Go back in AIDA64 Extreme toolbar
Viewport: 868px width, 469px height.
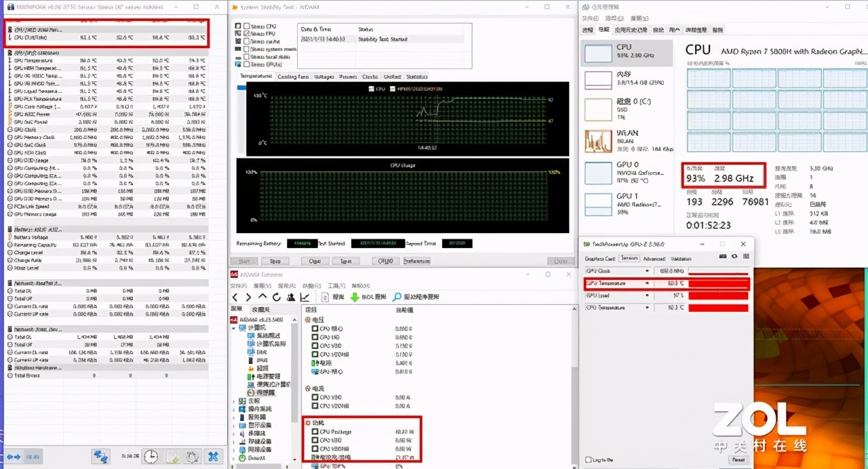(x=235, y=297)
